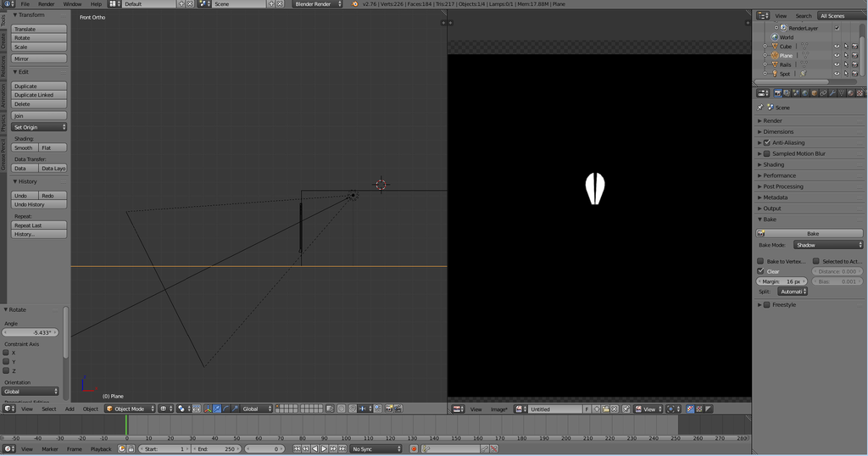Open File menu
The height and width of the screenshot is (456, 868).
coord(25,4)
